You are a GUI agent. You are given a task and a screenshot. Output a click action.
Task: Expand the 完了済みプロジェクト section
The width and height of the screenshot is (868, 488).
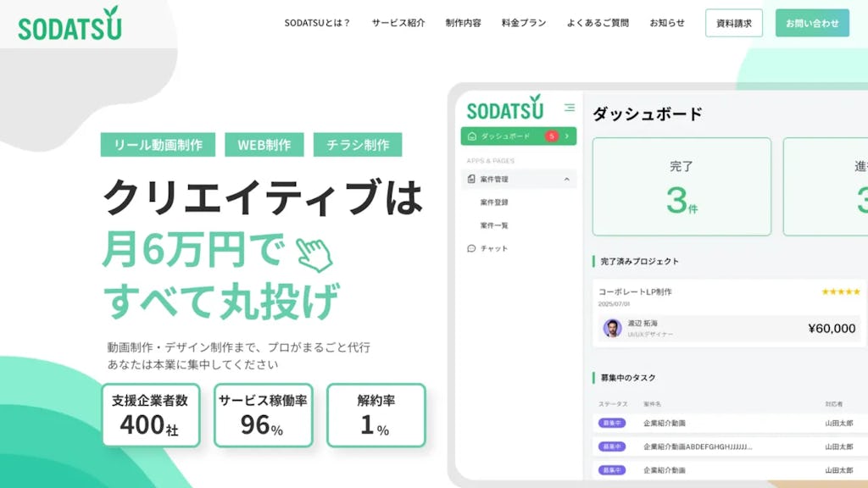[640, 261]
